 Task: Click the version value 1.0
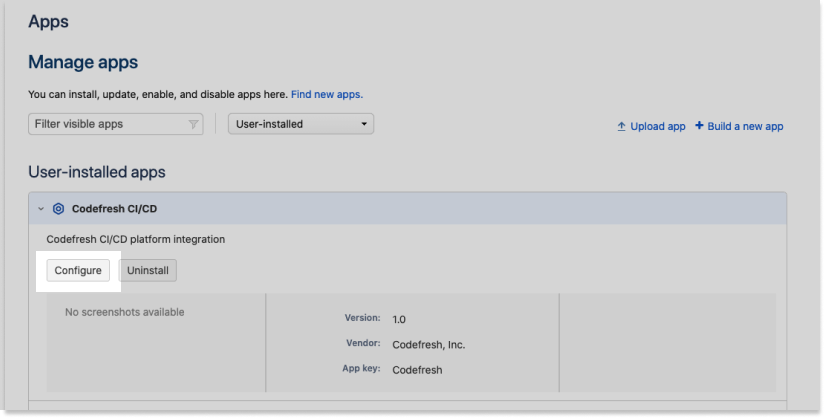(399, 319)
